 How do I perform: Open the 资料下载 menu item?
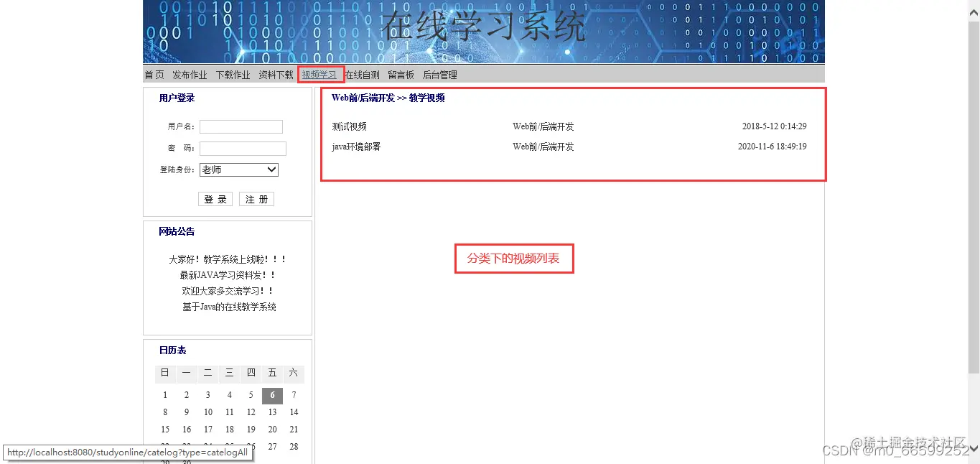(276, 74)
